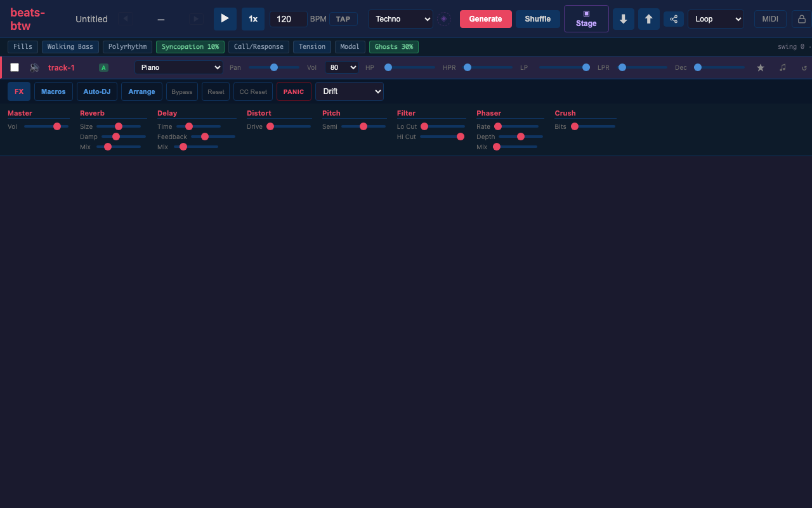Click the star icon on track-1
812x508 pixels.
761,67
